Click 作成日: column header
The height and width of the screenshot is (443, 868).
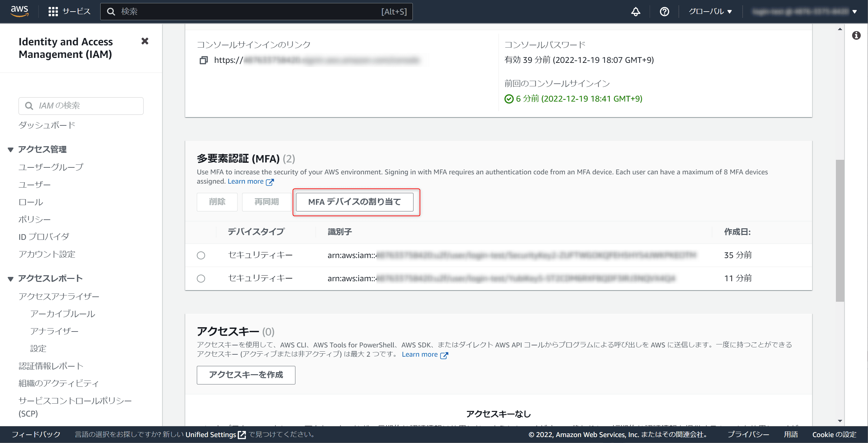737,232
